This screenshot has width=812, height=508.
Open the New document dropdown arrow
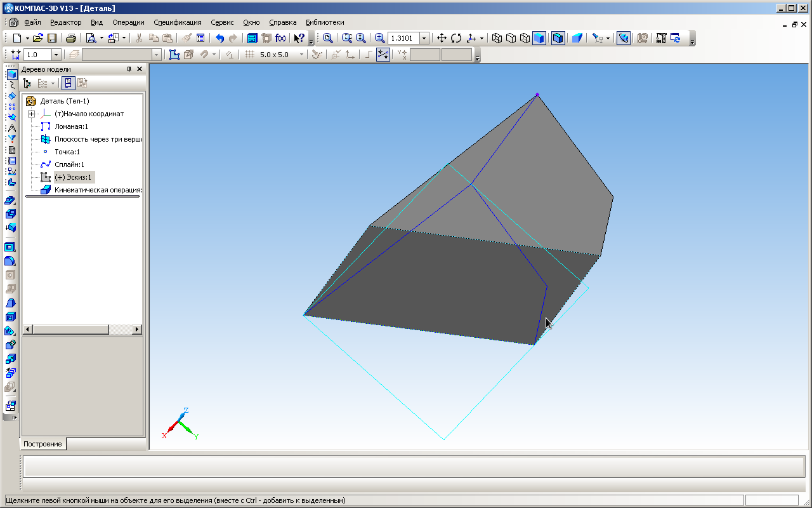[27, 38]
